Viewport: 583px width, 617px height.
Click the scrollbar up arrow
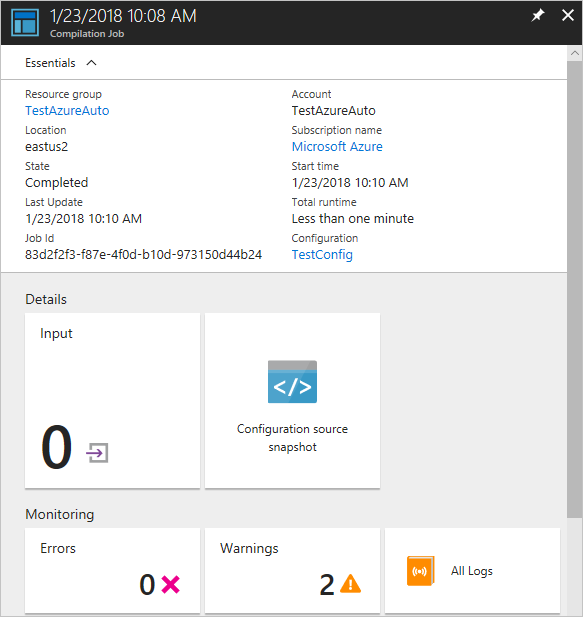575,53
